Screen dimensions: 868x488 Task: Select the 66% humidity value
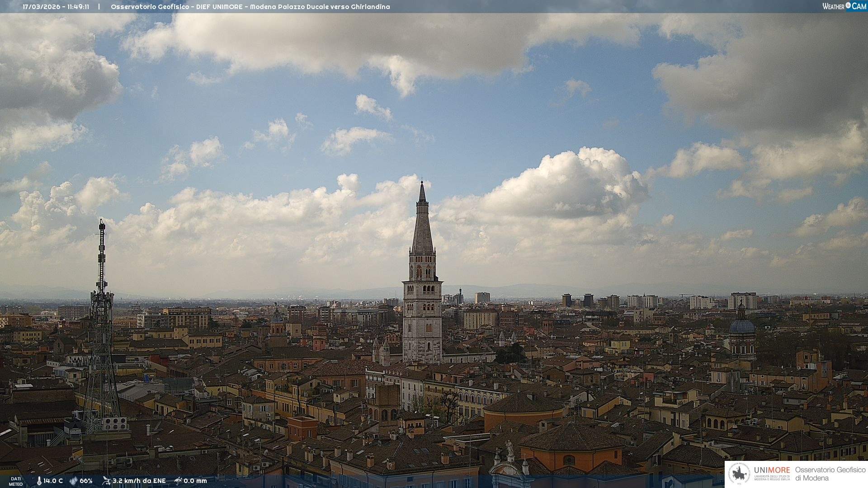coord(86,481)
